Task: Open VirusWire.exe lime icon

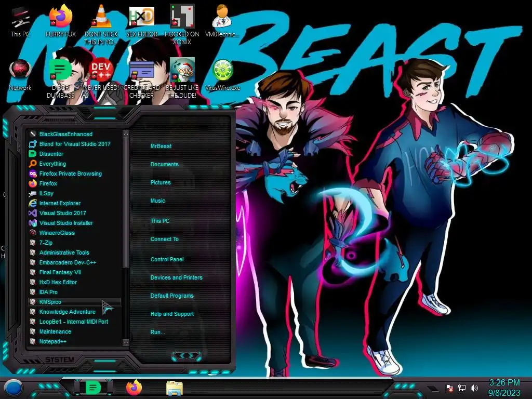Action: (x=222, y=75)
